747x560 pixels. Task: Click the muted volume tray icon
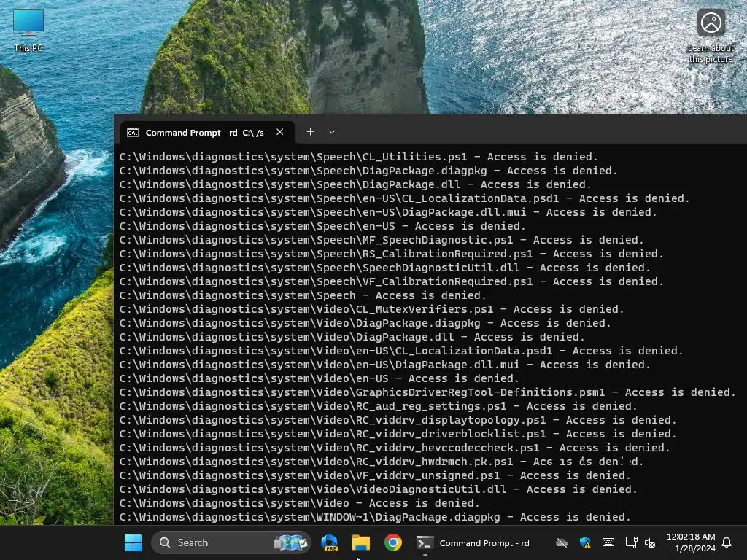[650, 542]
